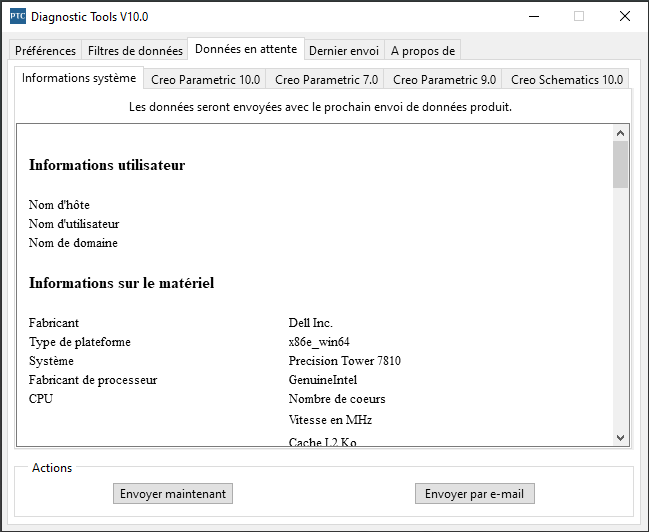This screenshot has height=532, width=649.
Task: Click the scrollbar up arrow
Action: point(620,133)
